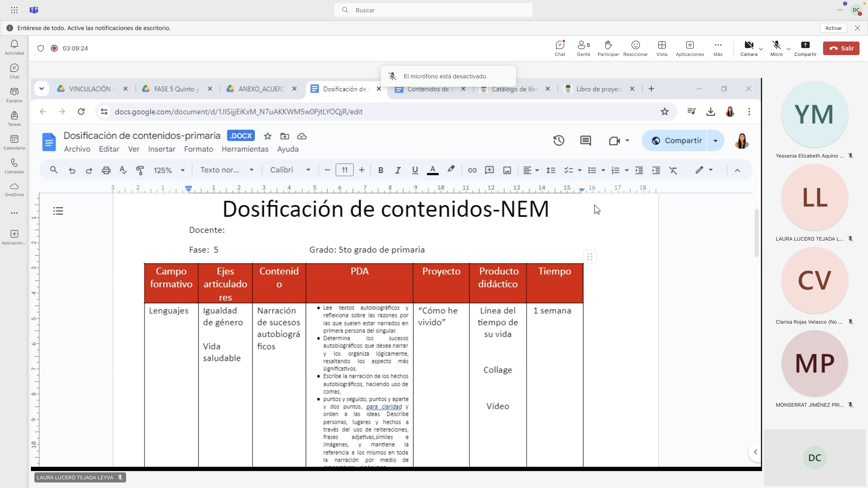Click the bullet list icon

[x=591, y=171]
